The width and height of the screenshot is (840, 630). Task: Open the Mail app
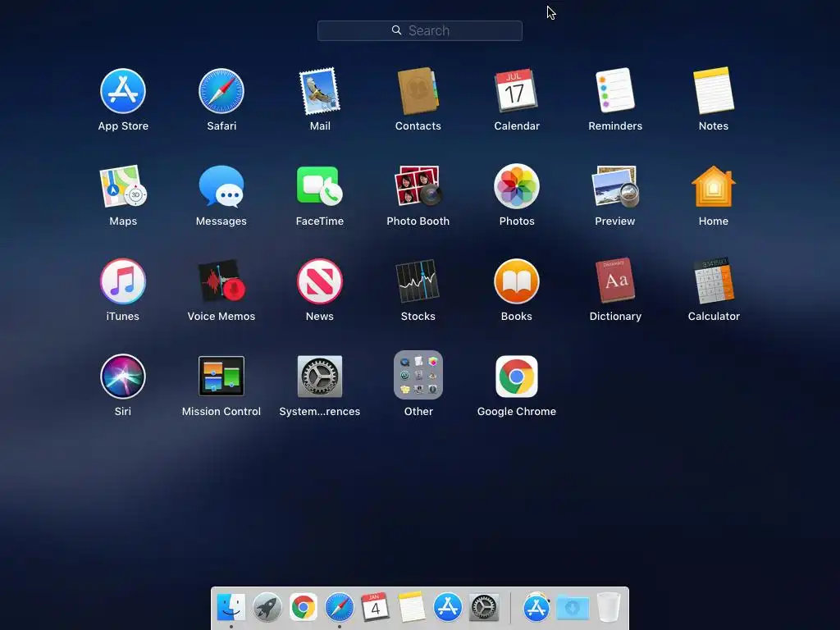[x=320, y=91]
